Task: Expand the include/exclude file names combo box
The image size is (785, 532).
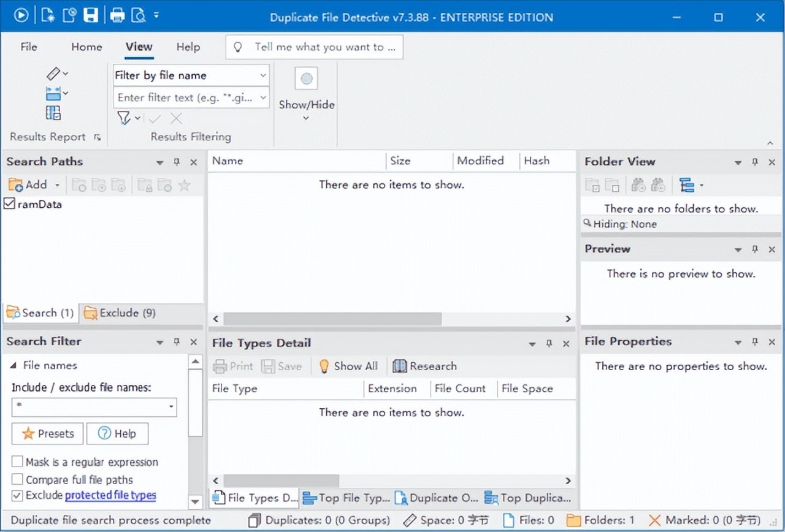Action: click(170, 407)
